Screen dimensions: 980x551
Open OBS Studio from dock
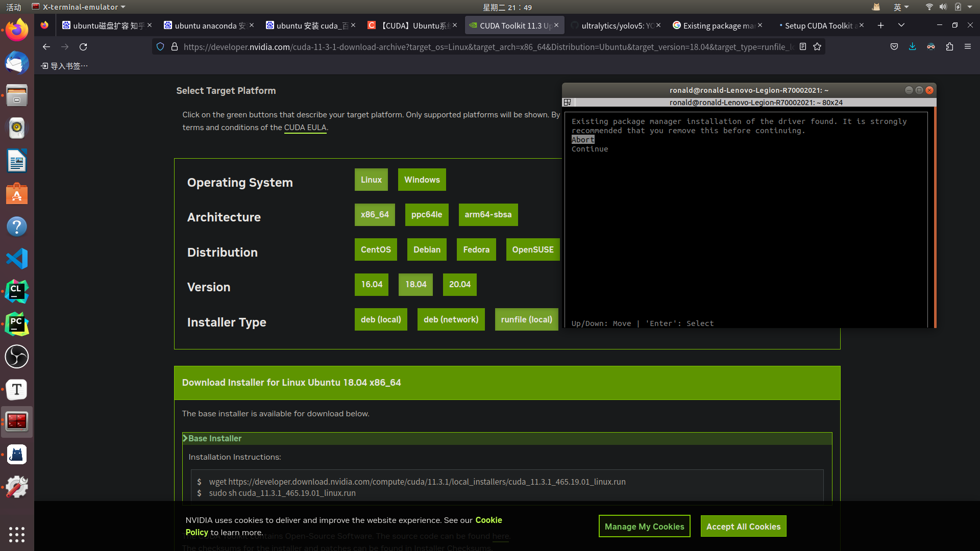(x=17, y=357)
